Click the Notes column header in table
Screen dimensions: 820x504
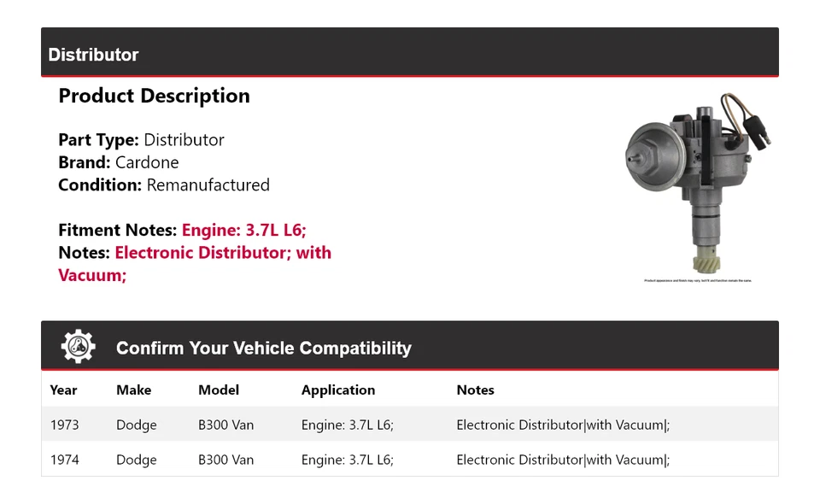tap(475, 390)
